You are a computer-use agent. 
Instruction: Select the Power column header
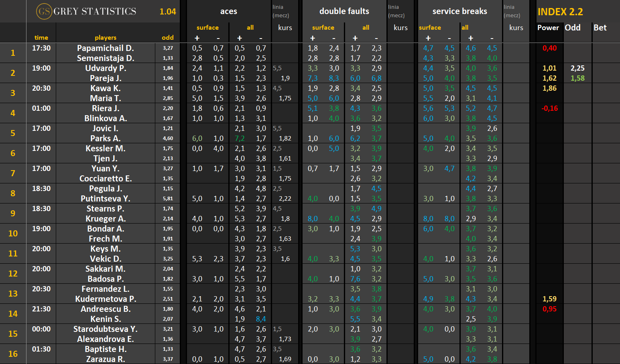point(548,28)
